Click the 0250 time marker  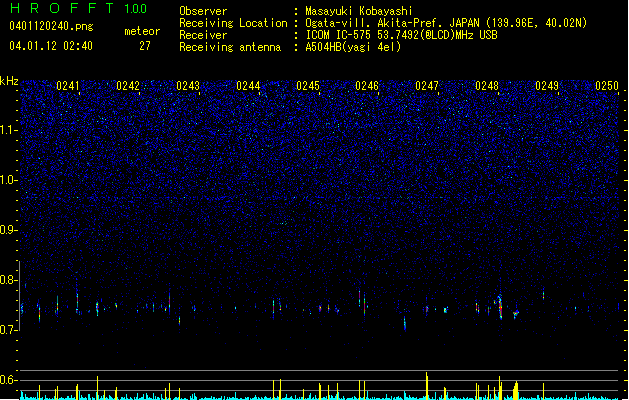607,85
